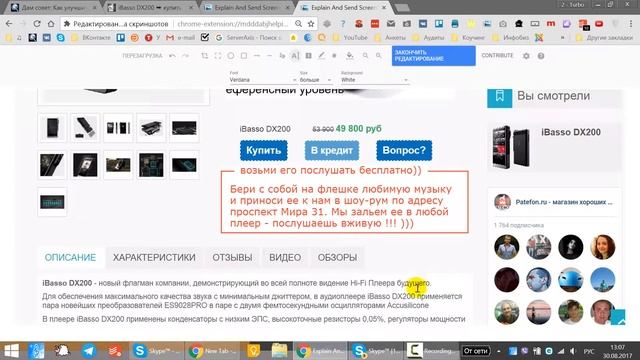Open the iBasso DX200 viewed item link
This screenshot has height=360, width=640.
pyautogui.click(x=571, y=132)
